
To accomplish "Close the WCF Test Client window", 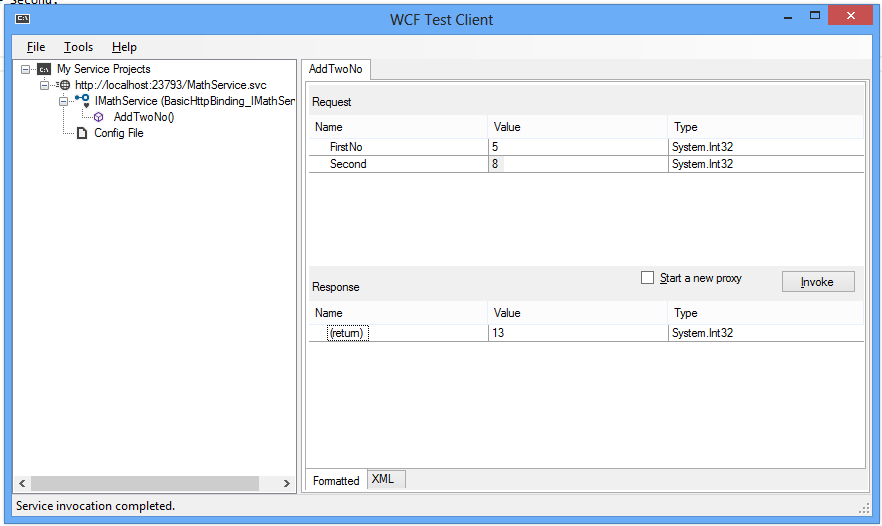I will (x=850, y=16).
